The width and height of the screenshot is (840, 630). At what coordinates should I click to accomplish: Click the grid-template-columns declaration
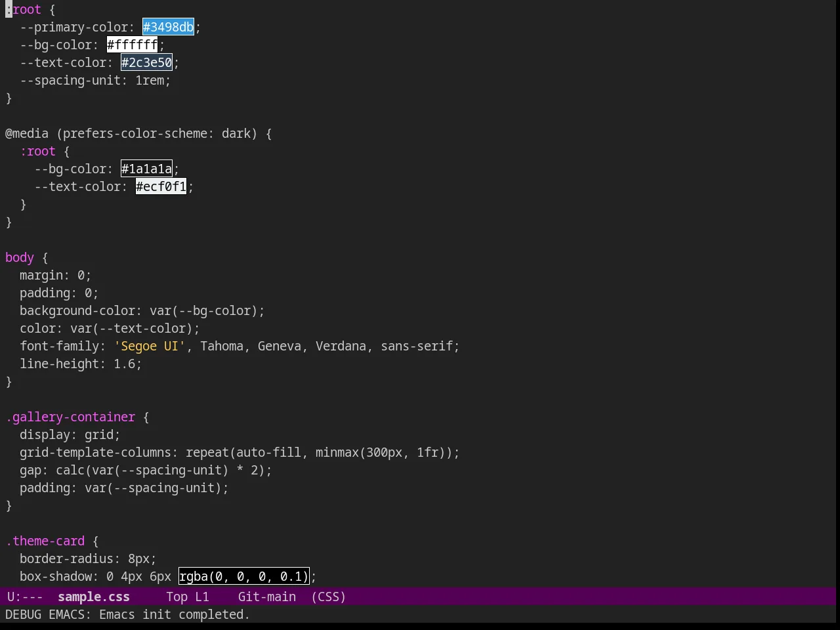pyautogui.click(x=240, y=452)
